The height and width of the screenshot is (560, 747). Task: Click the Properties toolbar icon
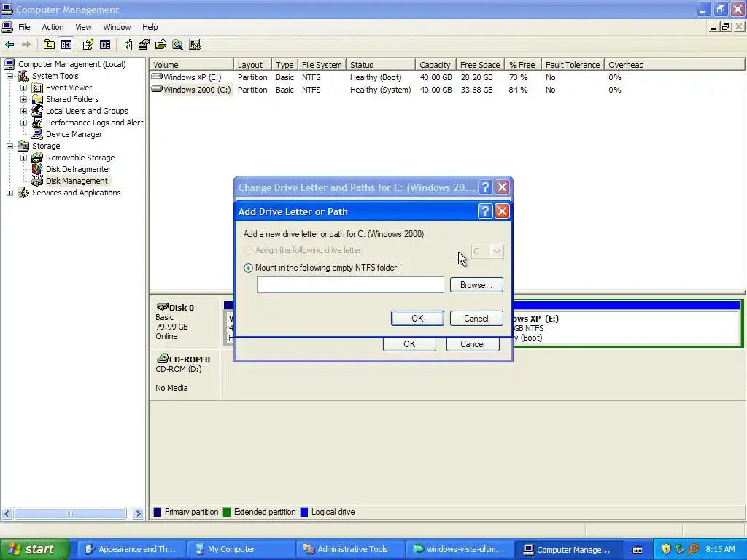(x=144, y=44)
